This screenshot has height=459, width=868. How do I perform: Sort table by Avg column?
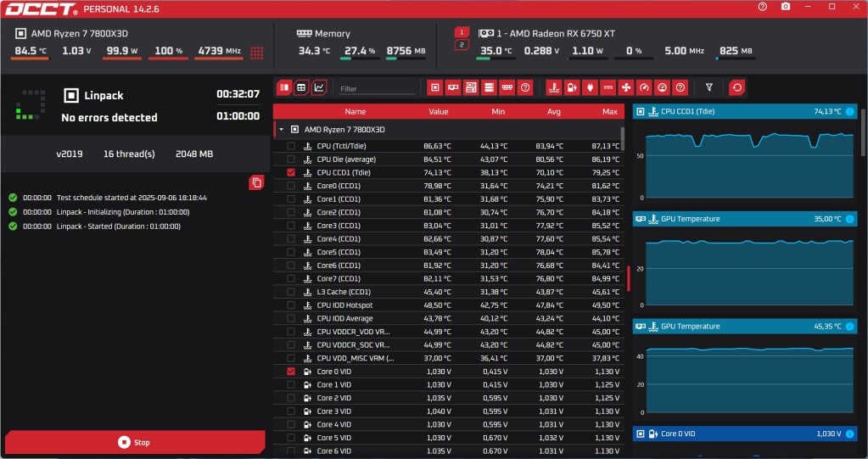(554, 111)
